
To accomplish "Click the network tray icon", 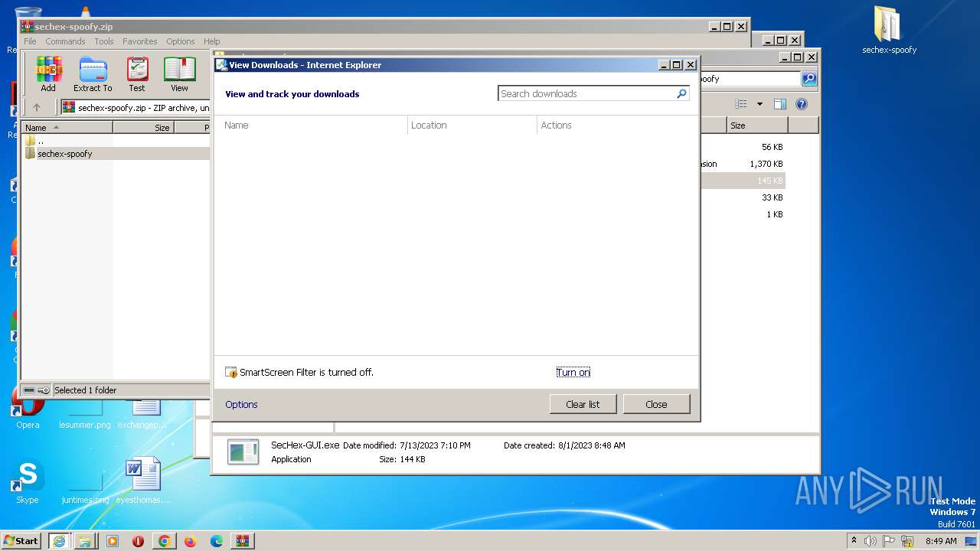I will click(907, 541).
